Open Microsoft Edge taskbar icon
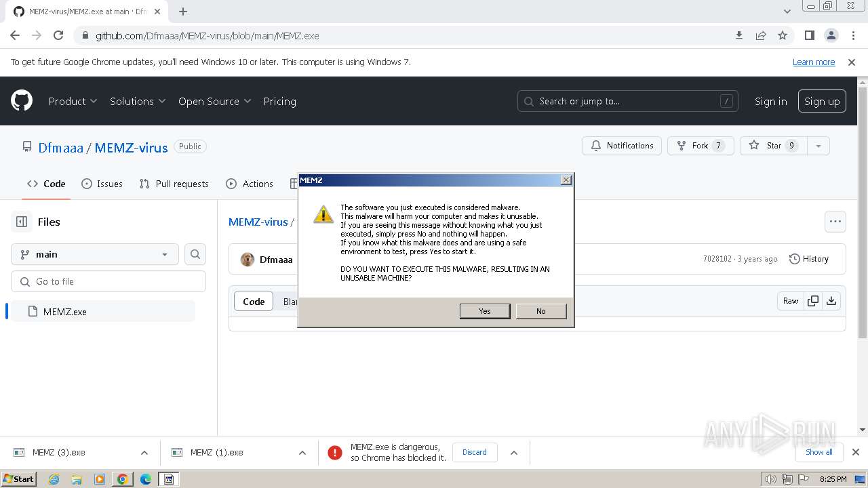The height and width of the screenshot is (488, 868). 146,479
